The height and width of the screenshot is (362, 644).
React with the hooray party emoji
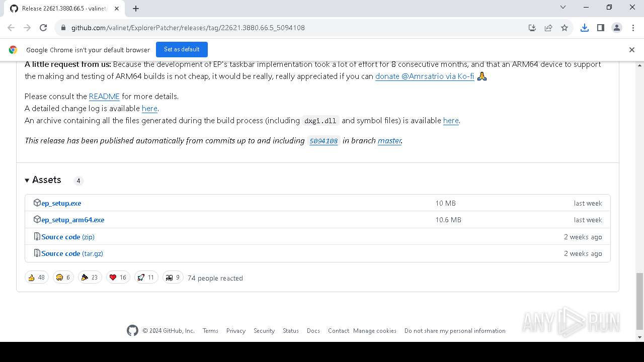click(90, 277)
